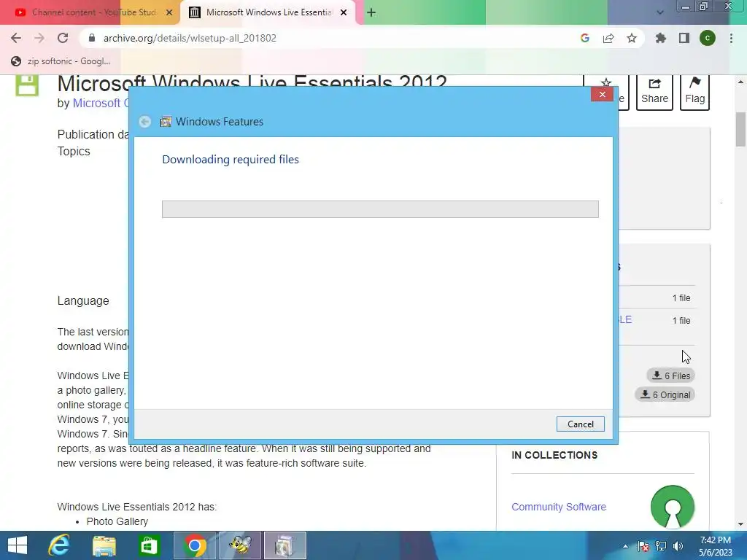Image resolution: width=747 pixels, height=560 pixels.
Task: Open the bee application in taskbar
Action: pos(240,545)
